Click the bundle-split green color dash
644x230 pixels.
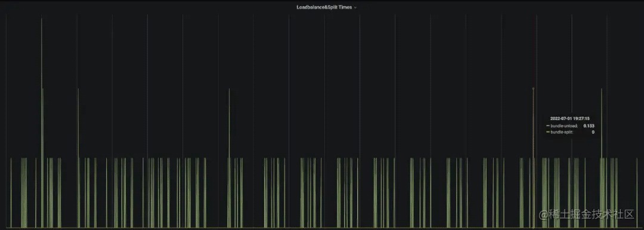(x=548, y=132)
